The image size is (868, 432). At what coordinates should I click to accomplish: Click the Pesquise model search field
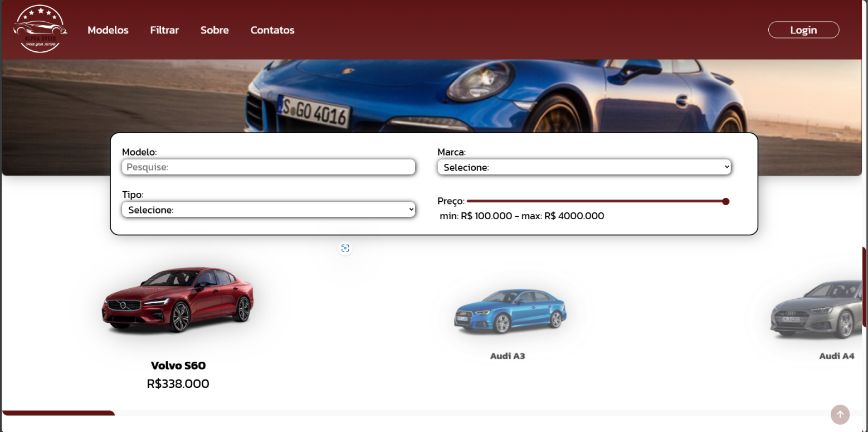[x=269, y=167]
